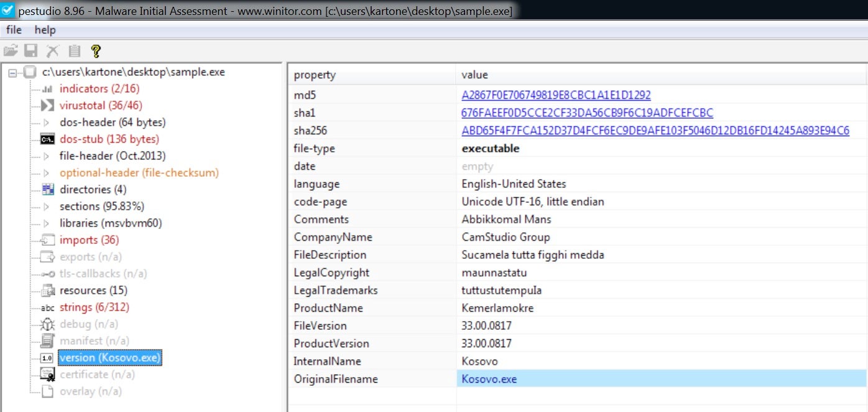
Task: Click the md5 hash link
Action: click(x=556, y=95)
